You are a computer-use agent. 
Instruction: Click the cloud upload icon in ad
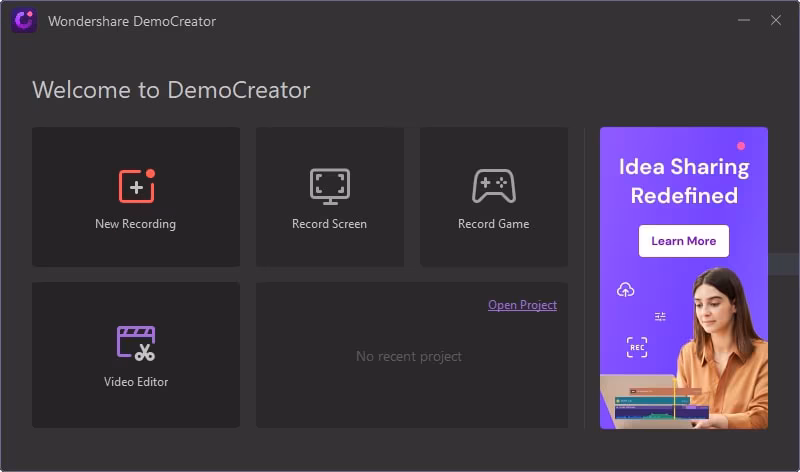[x=626, y=290]
